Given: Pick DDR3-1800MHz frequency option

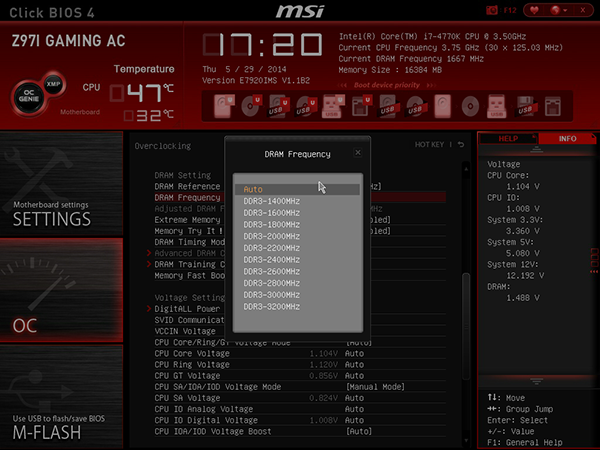Looking at the screenshot, I should (x=297, y=225).
